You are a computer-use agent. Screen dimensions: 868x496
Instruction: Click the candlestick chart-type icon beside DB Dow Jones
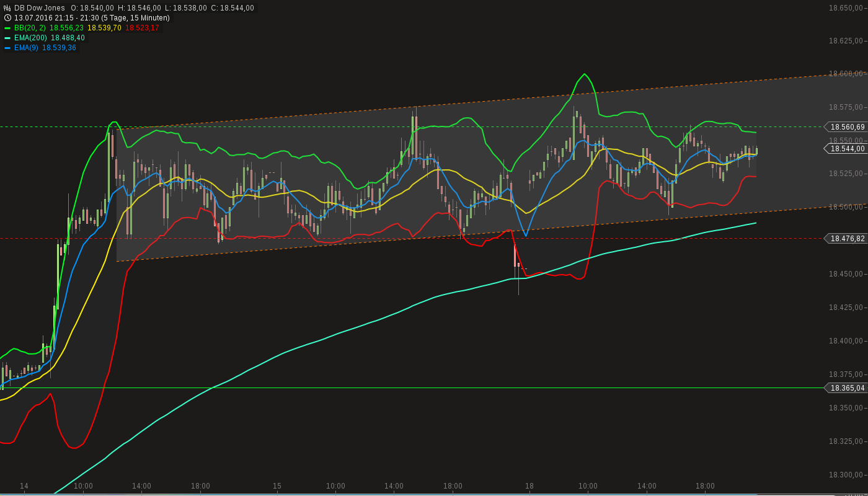point(7,8)
